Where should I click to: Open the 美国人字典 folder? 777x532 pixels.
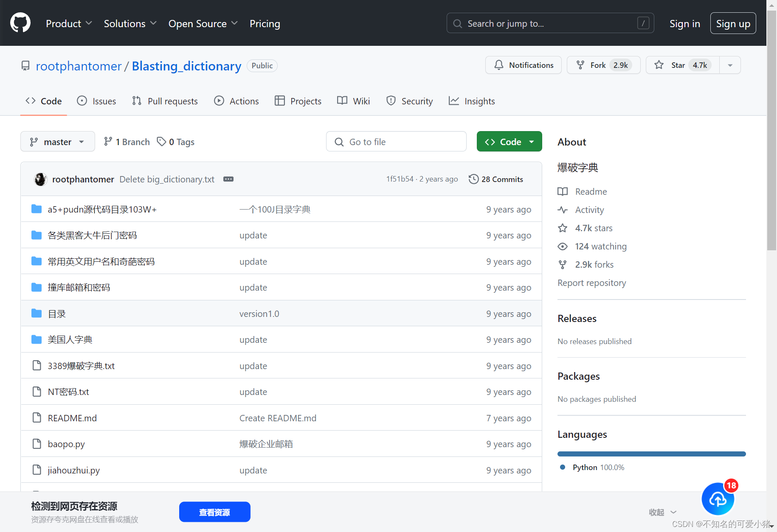(x=70, y=339)
